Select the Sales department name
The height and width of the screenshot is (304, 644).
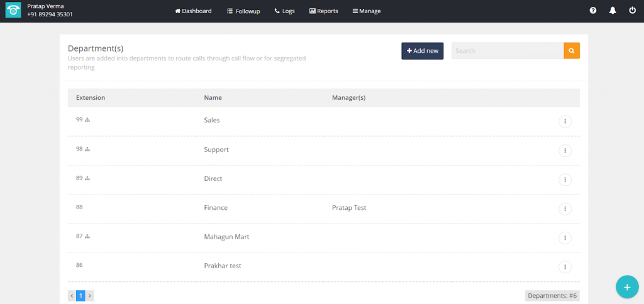pyautogui.click(x=212, y=120)
